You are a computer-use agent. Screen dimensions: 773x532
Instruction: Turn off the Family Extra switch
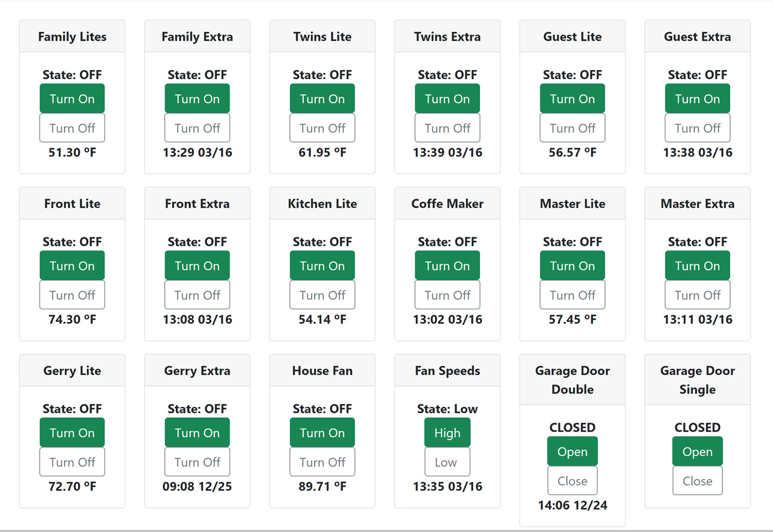(x=197, y=128)
